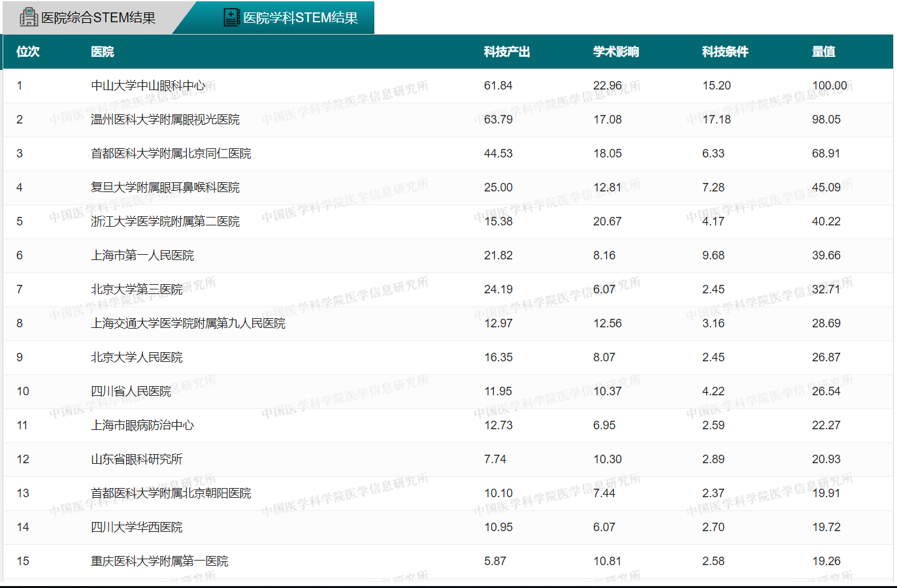897x588 pixels.
Task: Click the medical book icon on second tab
Action: 231,17
